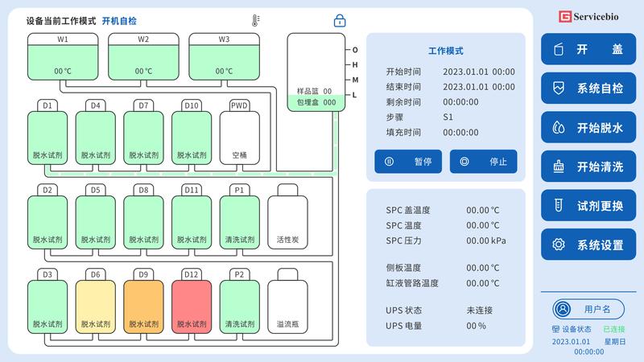Viewport: 644px width, 362px height.
Task: Click the thermometer icon at top
Action: (255, 21)
